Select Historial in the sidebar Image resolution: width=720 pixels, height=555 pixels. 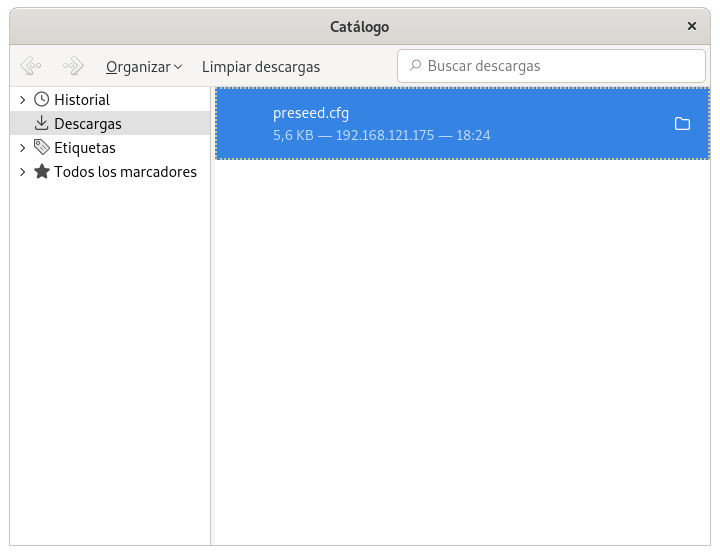[x=82, y=100]
